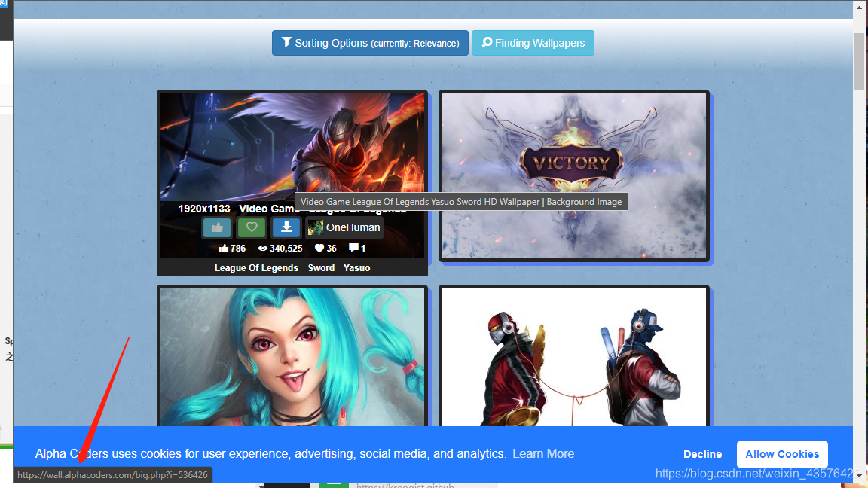The image size is (868, 488).
Task: Click the scrollbar up arrow
Action: pos(859,7)
